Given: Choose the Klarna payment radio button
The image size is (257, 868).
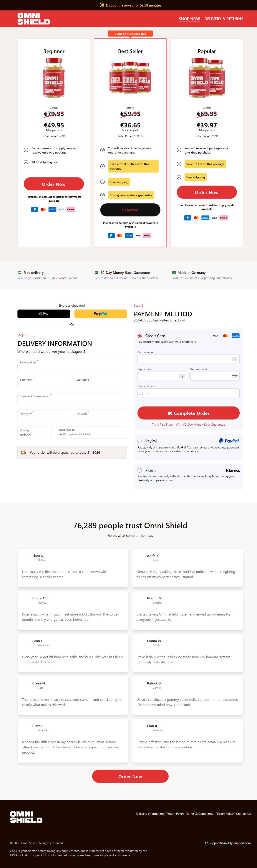Looking at the screenshot, I should tap(140, 470).
